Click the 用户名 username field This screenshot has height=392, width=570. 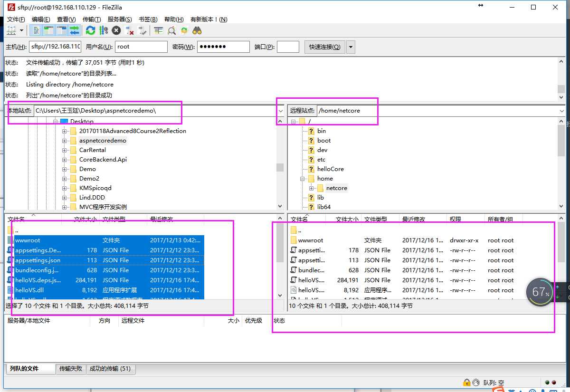pyautogui.click(x=141, y=47)
